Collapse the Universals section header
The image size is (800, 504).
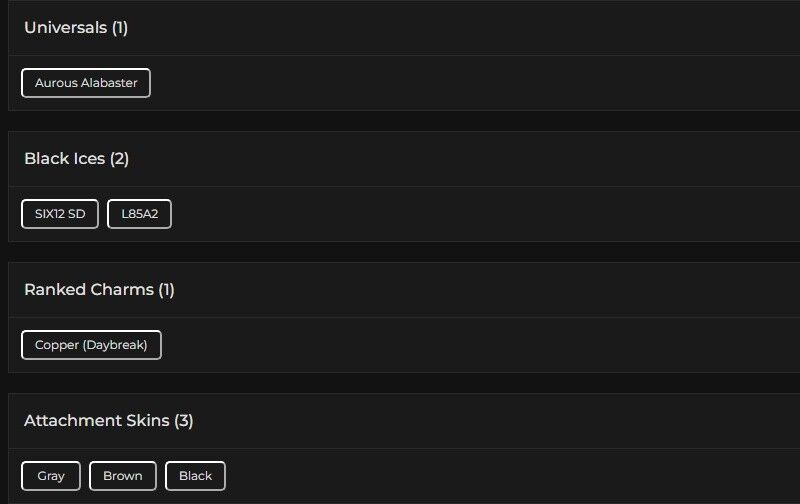[65, 28]
